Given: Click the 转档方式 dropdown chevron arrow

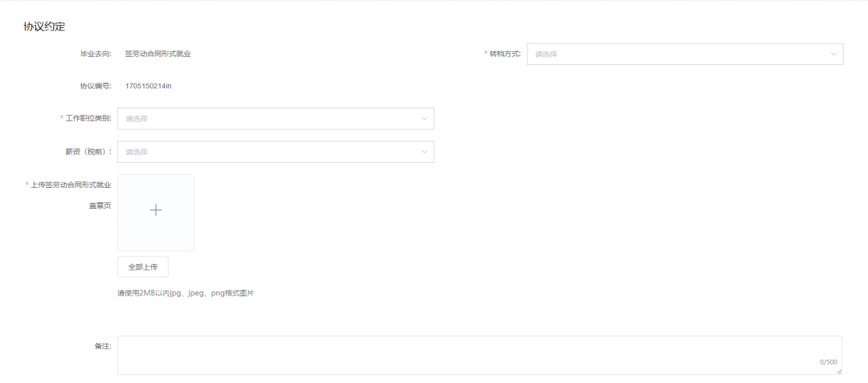Looking at the screenshot, I should tap(833, 54).
